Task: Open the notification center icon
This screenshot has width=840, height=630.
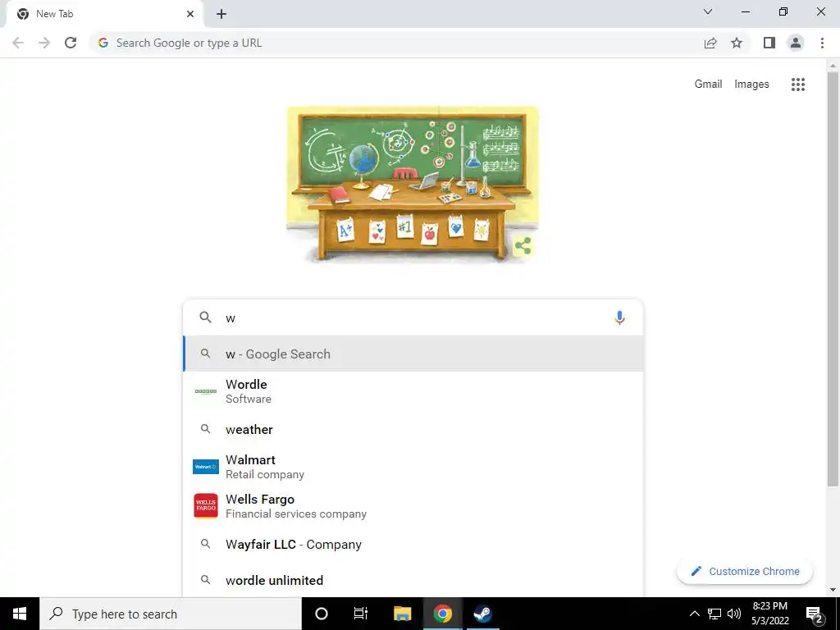Action: (814, 614)
